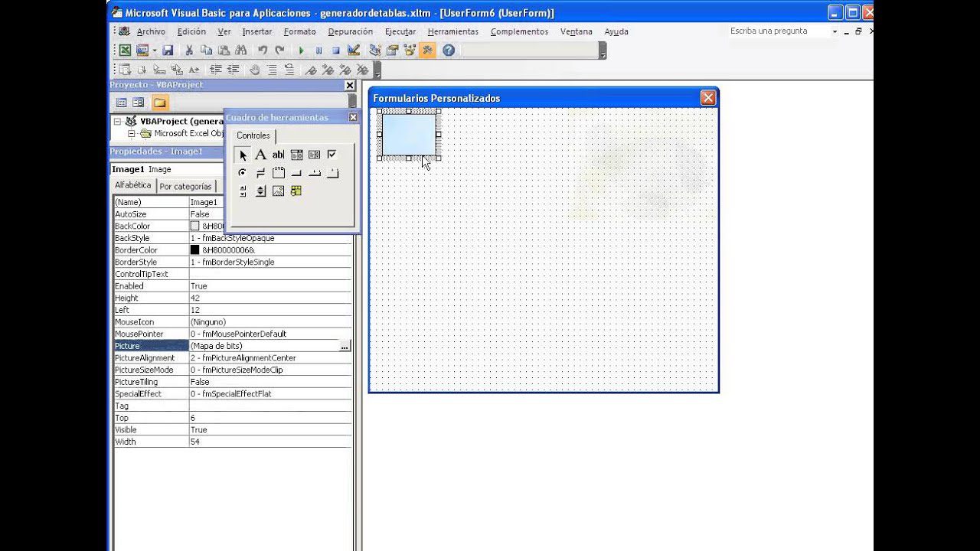Select the Alfabética properties tab
The width and height of the screenshot is (980, 551).
tap(133, 185)
